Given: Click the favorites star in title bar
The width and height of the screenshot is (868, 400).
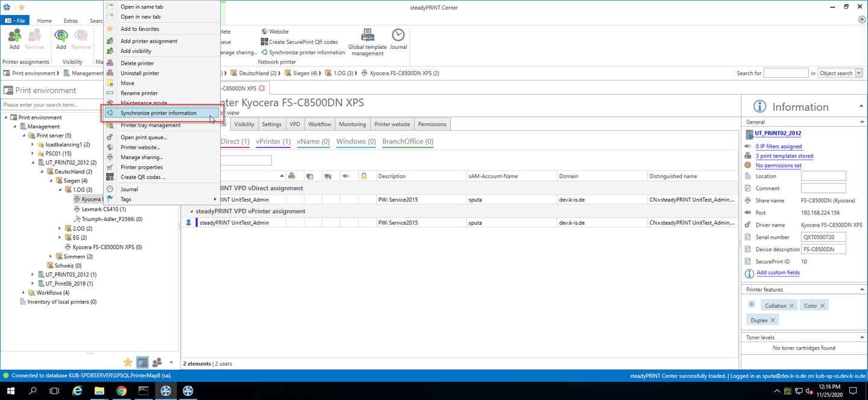Looking at the screenshot, I should 22,7.
